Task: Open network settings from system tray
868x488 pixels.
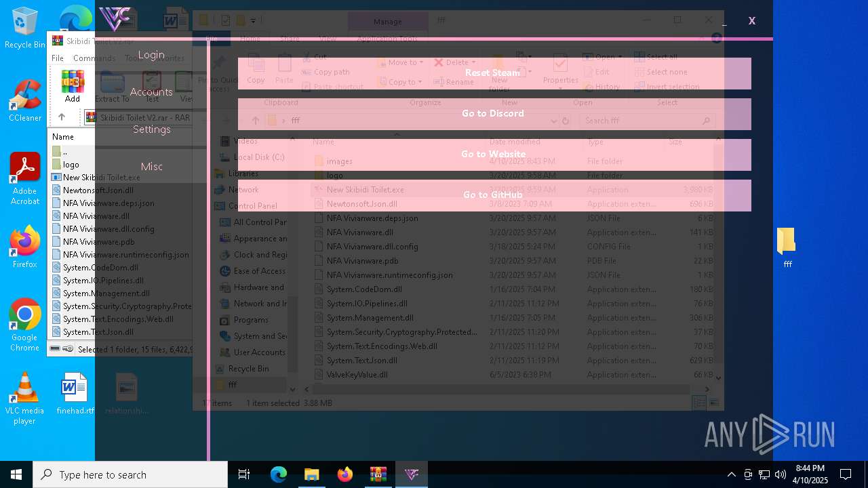Action: point(764,474)
